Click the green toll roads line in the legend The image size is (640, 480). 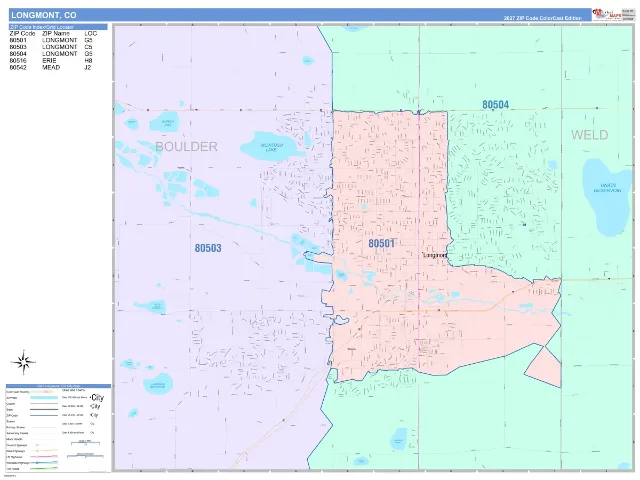tap(44, 469)
